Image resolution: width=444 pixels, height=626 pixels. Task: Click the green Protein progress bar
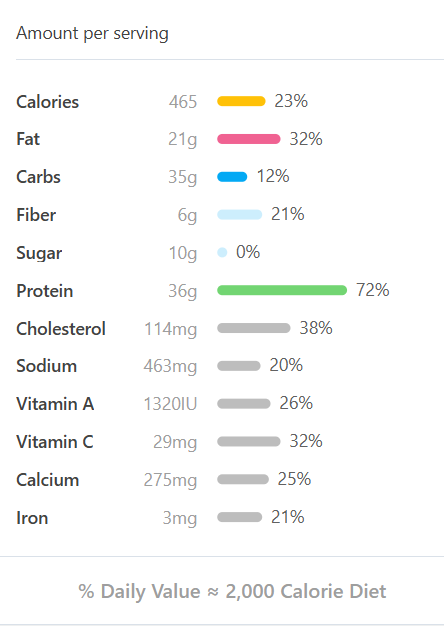click(282, 290)
